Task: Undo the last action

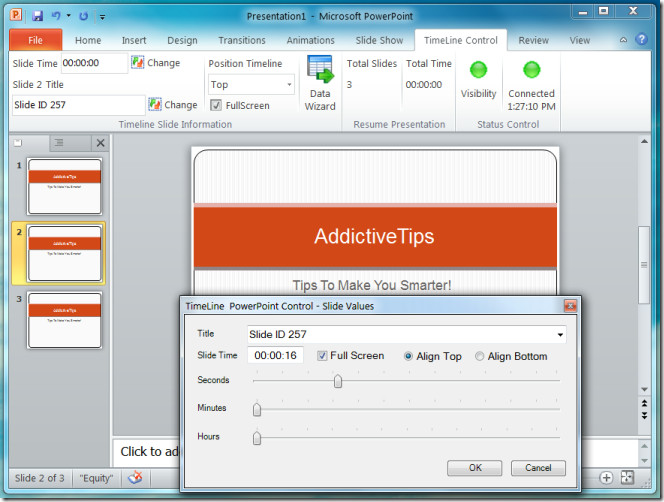Action: point(56,16)
